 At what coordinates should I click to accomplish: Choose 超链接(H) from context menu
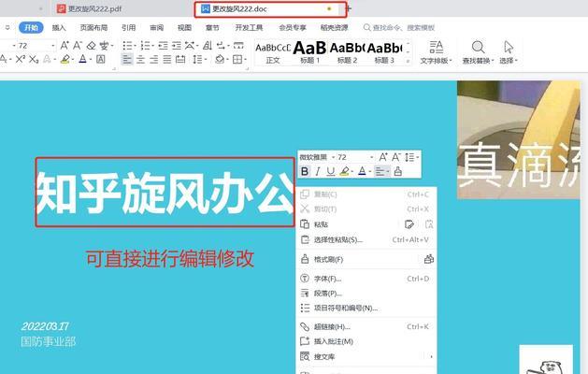coord(367,326)
